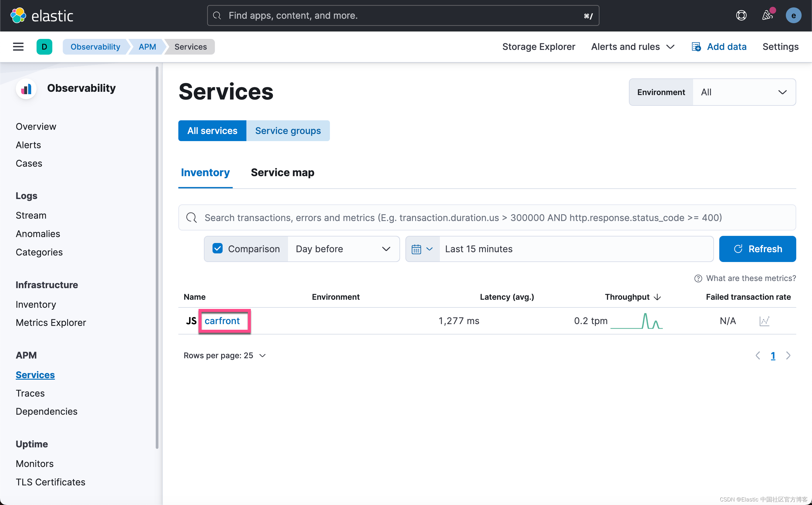This screenshot has height=505, width=812.
Task: Click the calendar quick-select icon
Action: [422, 249]
